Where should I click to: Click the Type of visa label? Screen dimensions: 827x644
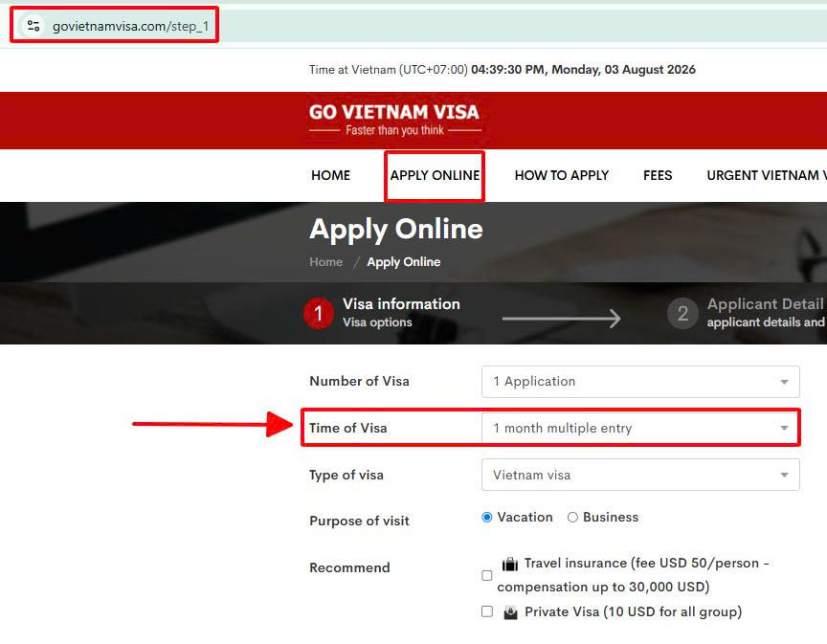pyautogui.click(x=346, y=475)
